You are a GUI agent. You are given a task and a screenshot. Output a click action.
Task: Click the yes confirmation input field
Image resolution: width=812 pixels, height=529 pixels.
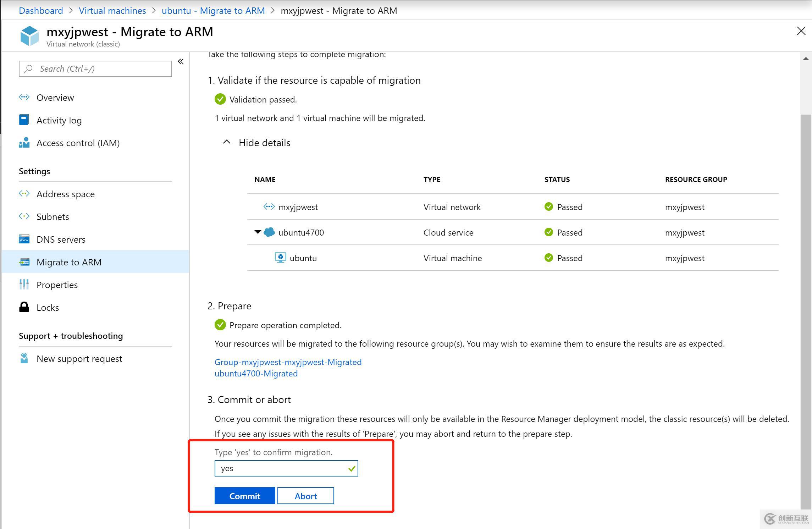(x=286, y=468)
